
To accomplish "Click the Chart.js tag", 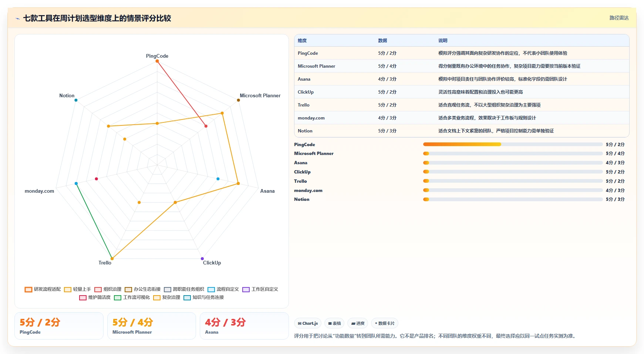I will [x=308, y=323].
